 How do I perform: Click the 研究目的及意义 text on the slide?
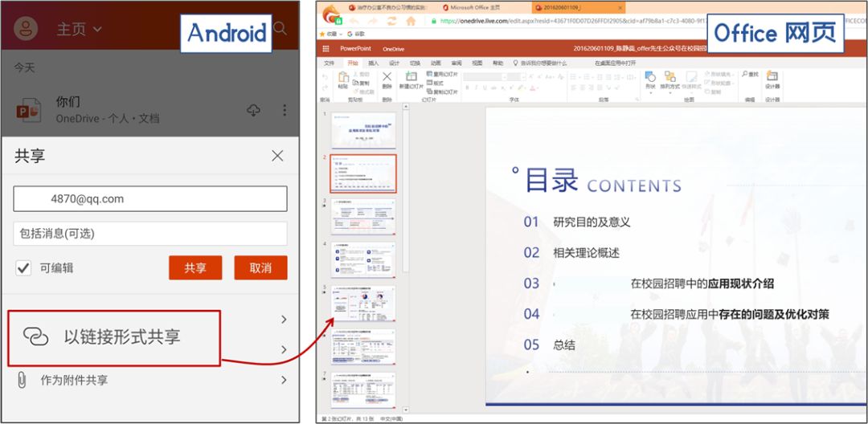[592, 222]
